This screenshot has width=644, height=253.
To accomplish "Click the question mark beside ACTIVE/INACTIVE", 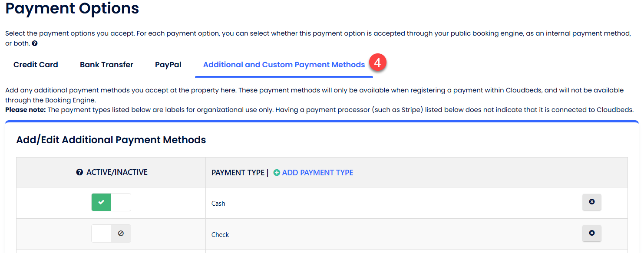I will coord(79,172).
